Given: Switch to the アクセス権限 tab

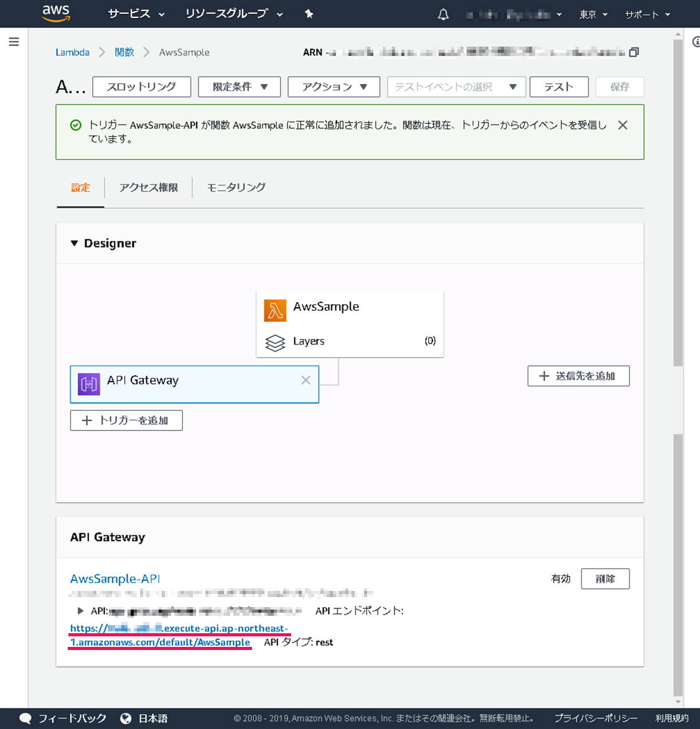Looking at the screenshot, I should pyautogui.click(x=148, y=188).
